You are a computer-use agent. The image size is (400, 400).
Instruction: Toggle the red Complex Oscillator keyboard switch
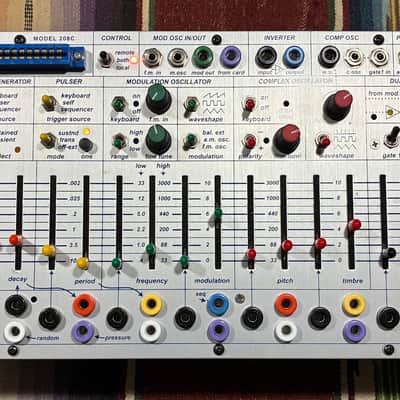click(249, 104)
